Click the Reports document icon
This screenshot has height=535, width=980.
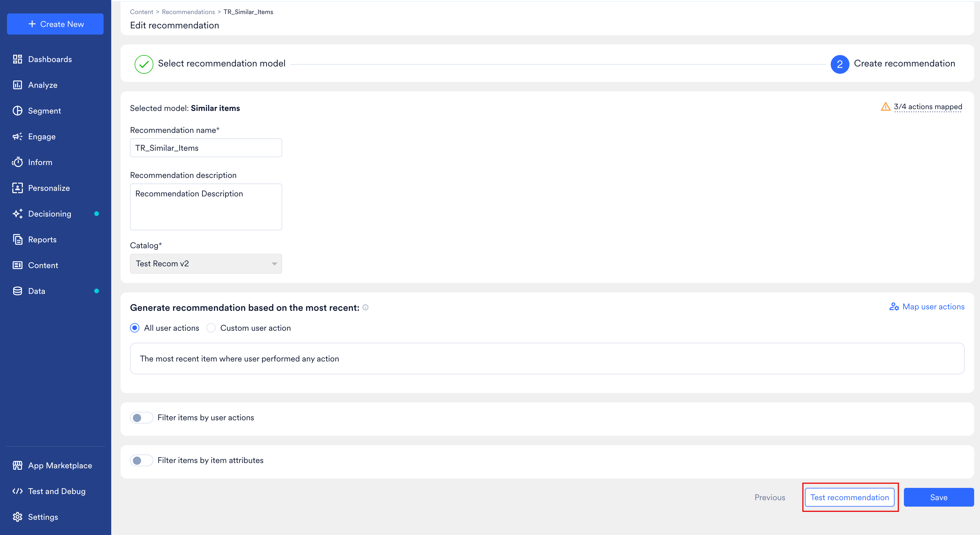click(18, 239)
